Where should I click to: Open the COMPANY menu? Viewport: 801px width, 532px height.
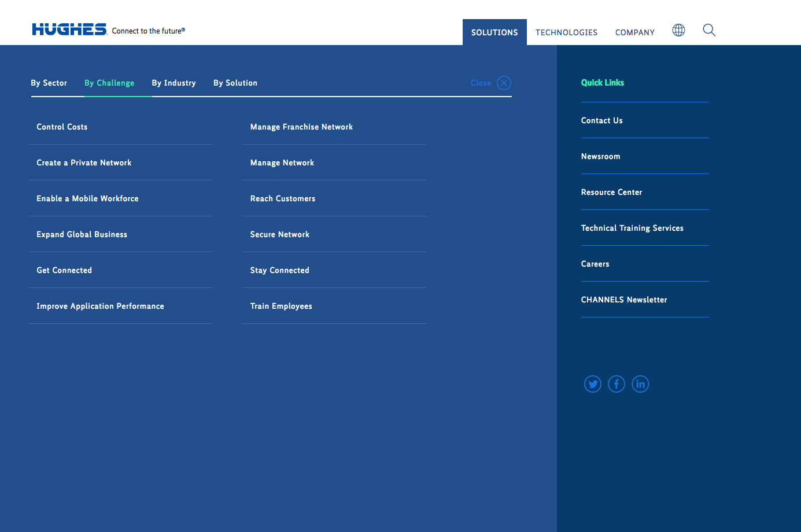(x=635, y=32)
